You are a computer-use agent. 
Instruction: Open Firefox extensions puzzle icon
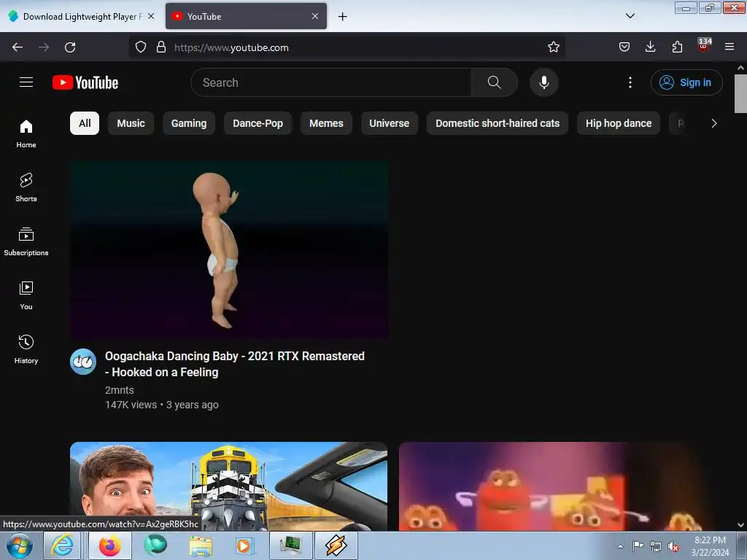(677, 47)
